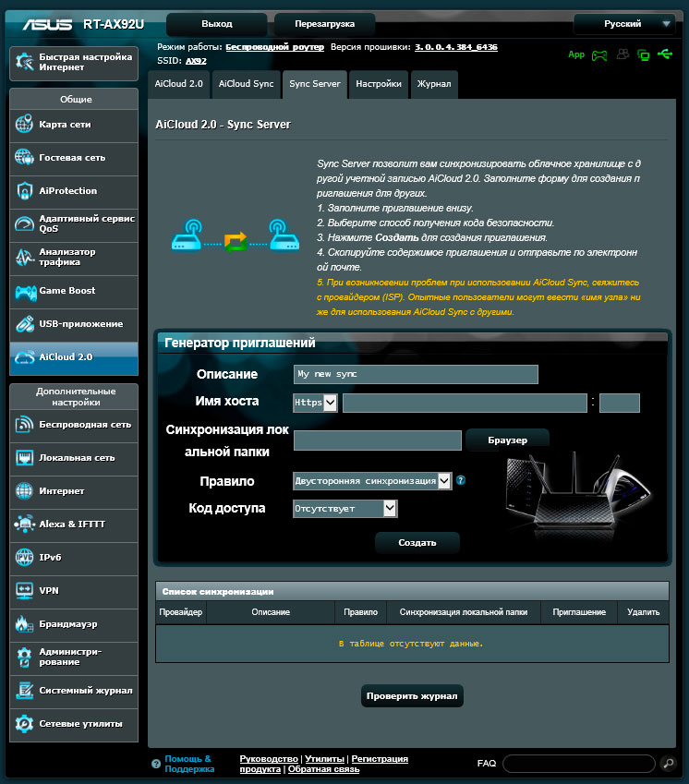Viewport: 689px width, 784px height.
Task: Click the green network clients status icon
Action: tap(644, 55)
